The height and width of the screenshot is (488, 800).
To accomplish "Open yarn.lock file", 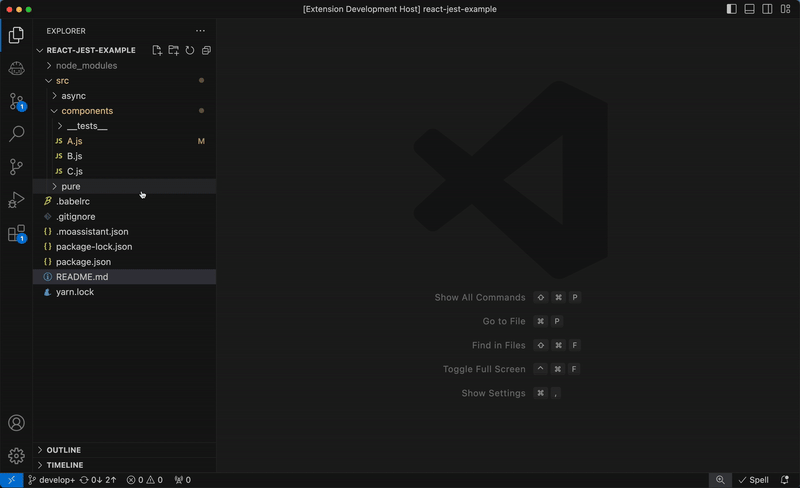I will (124, 292).
